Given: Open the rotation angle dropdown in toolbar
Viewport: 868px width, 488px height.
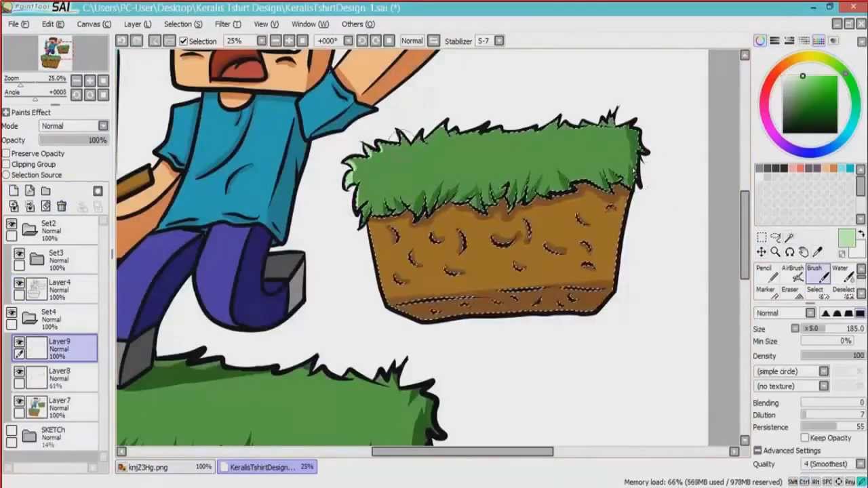Looking at the screenshot, I should pyautogui.click(x=348, y=41).
